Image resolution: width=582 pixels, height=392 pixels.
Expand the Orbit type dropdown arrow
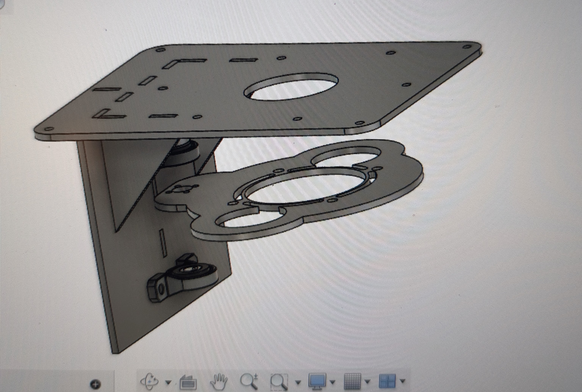[168, 382]
